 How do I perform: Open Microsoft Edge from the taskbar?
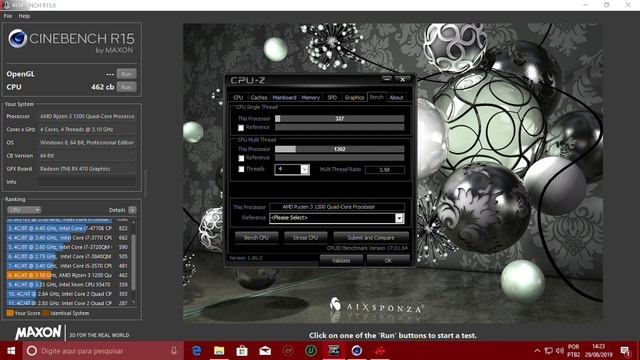coord(197,351)
